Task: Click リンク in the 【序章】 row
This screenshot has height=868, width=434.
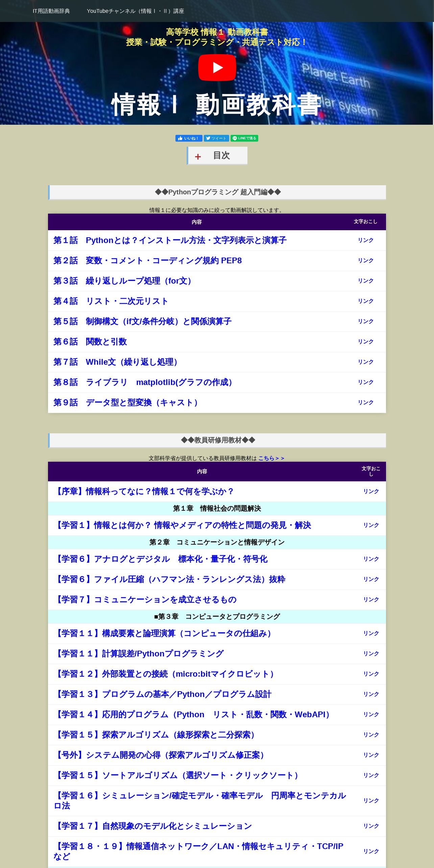Action: point(371,491)
